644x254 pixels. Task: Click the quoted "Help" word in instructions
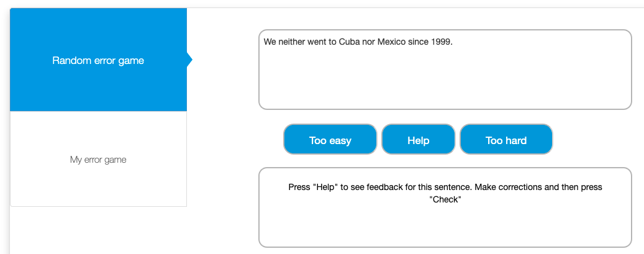325,187
